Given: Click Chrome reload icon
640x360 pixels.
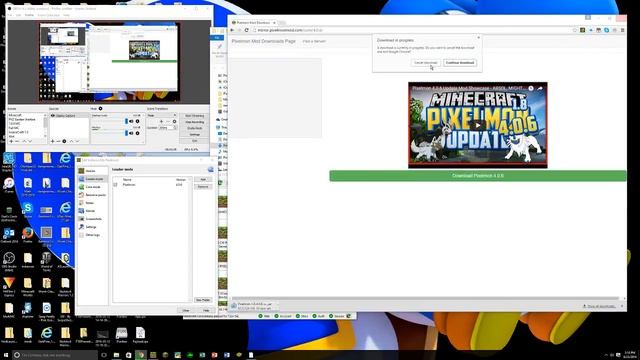Looking at the screenshot, I should tap(247, 30).
